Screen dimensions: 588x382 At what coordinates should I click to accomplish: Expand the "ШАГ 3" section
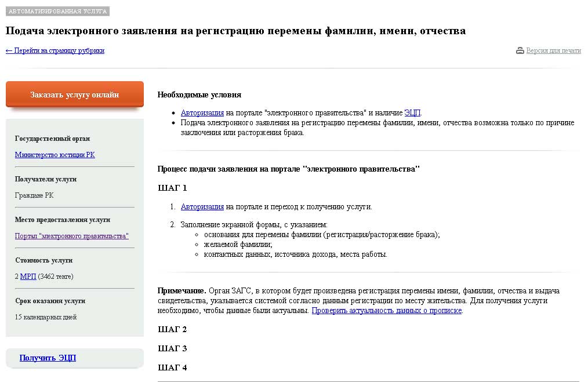click(x=172, y=348)
